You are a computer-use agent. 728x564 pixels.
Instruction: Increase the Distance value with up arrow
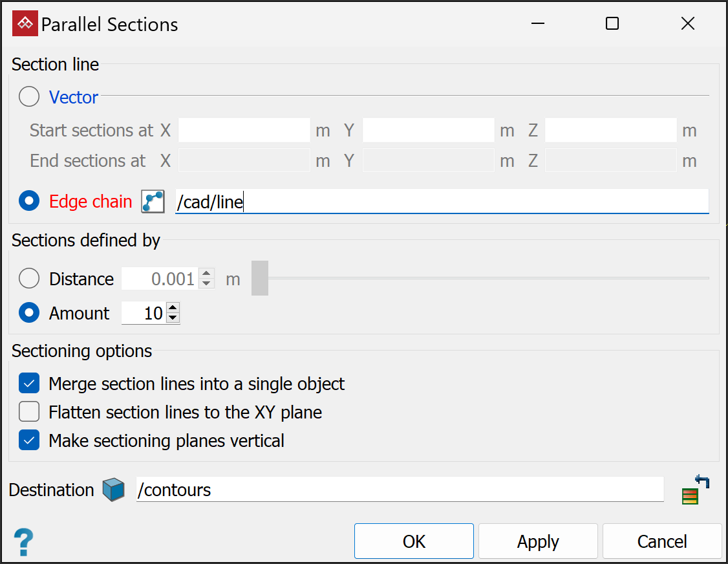tap(206, 274)
